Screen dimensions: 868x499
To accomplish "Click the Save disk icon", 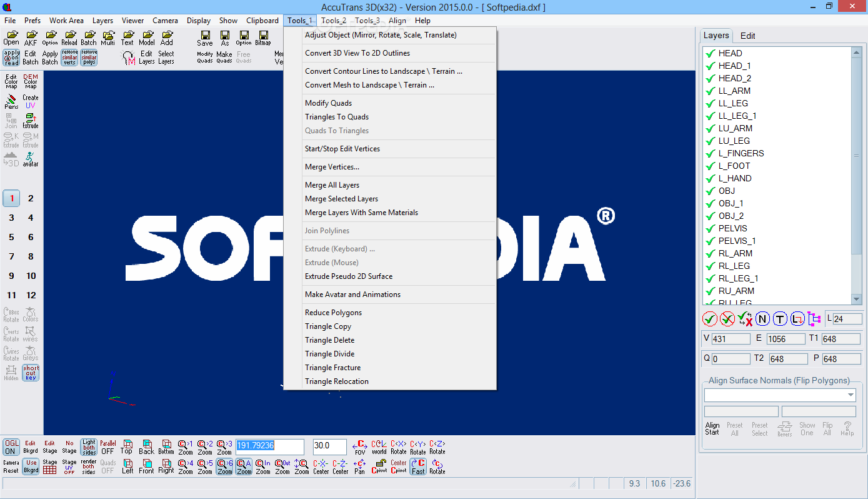I will (205, 38).
